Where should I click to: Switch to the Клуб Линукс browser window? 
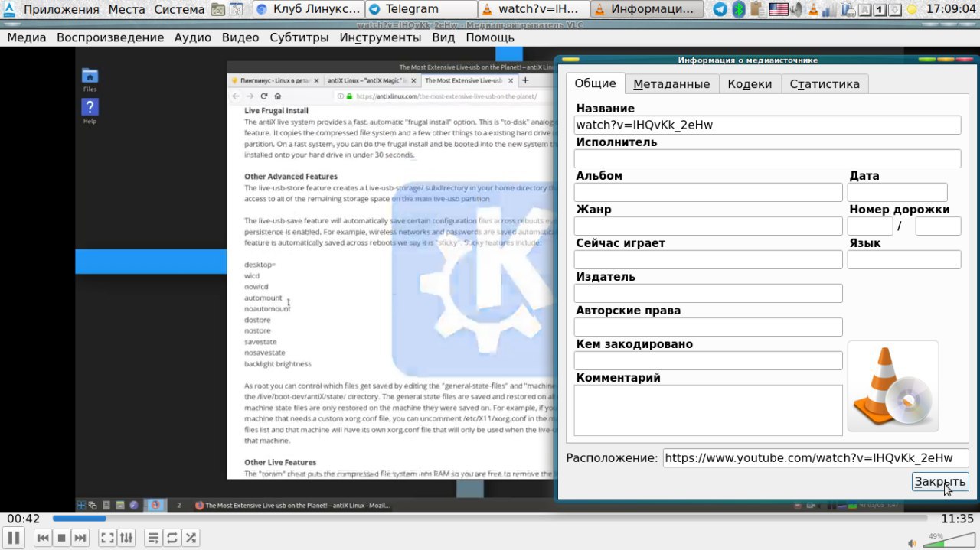[x=307, y=9]
